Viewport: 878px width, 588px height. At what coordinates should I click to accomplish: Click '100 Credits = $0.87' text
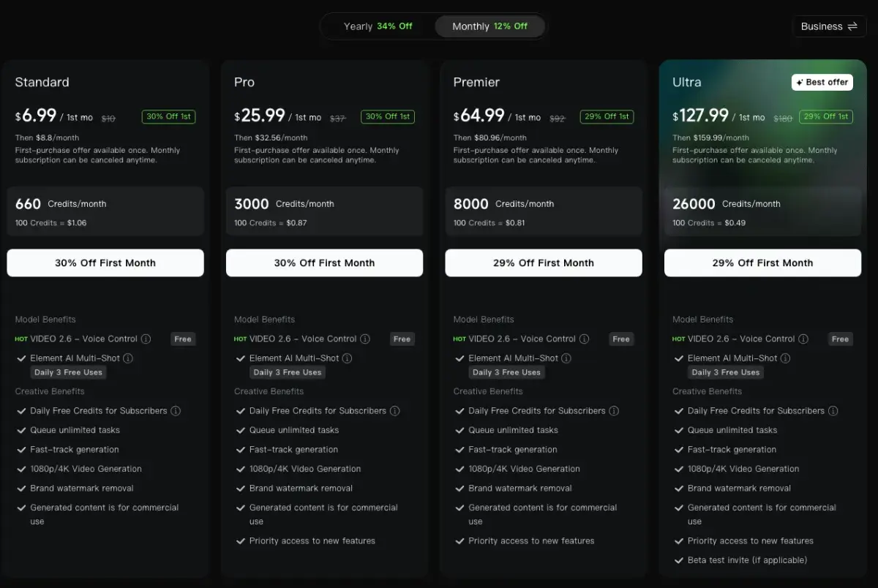tap(270, 223)
